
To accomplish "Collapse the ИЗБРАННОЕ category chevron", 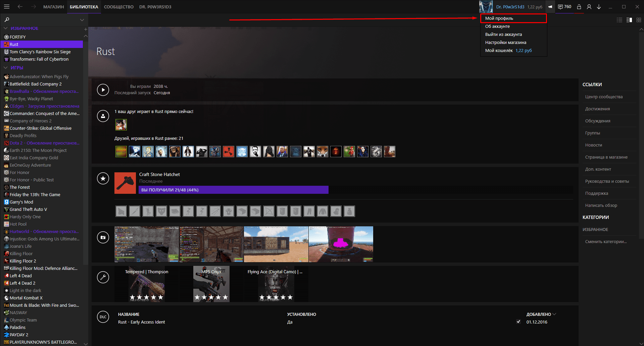I will 5,28.
